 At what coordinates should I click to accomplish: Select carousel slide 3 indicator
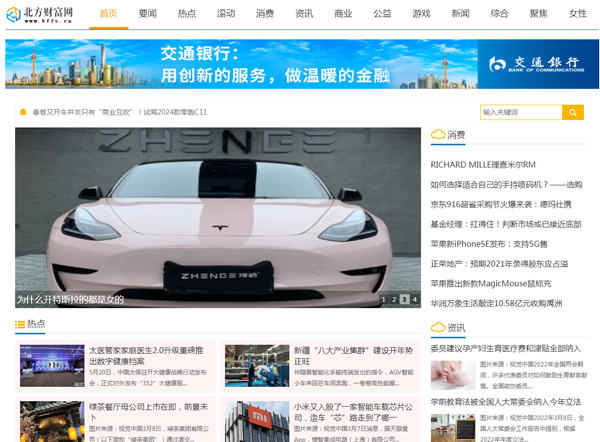[404, 299]
